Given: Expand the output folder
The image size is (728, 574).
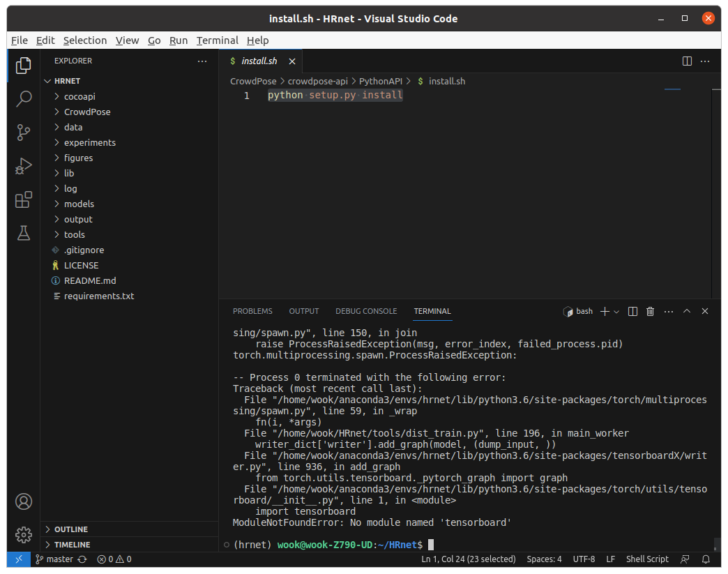Looking at the screenshot, I should coord(129,219).
